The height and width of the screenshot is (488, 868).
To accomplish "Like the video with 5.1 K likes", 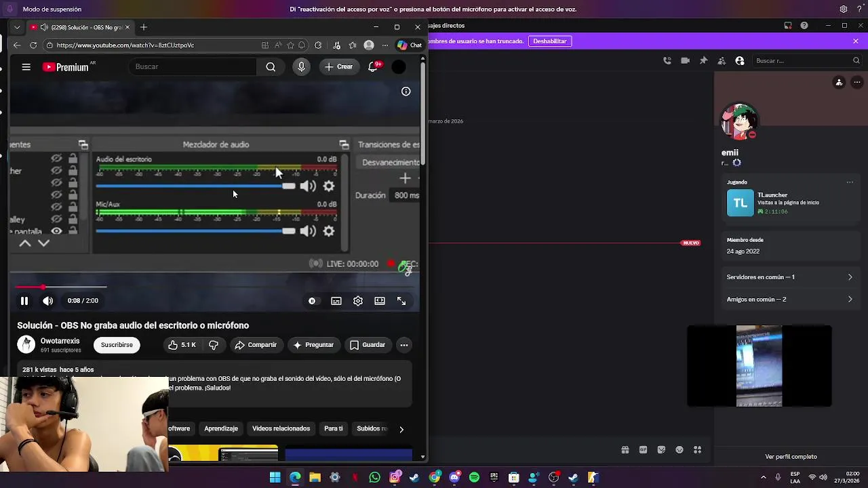I will tap(182, 345).
